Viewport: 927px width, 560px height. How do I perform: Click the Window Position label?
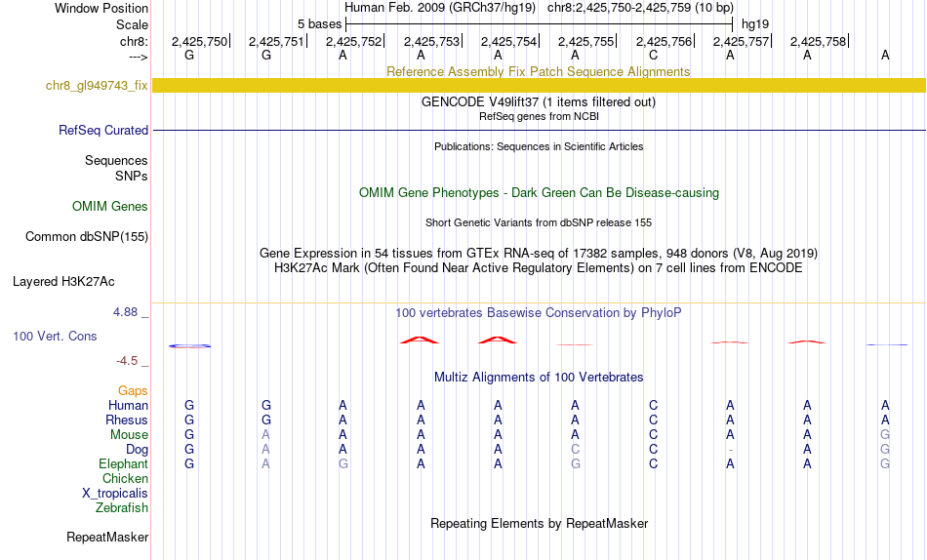tap(101, 8)
